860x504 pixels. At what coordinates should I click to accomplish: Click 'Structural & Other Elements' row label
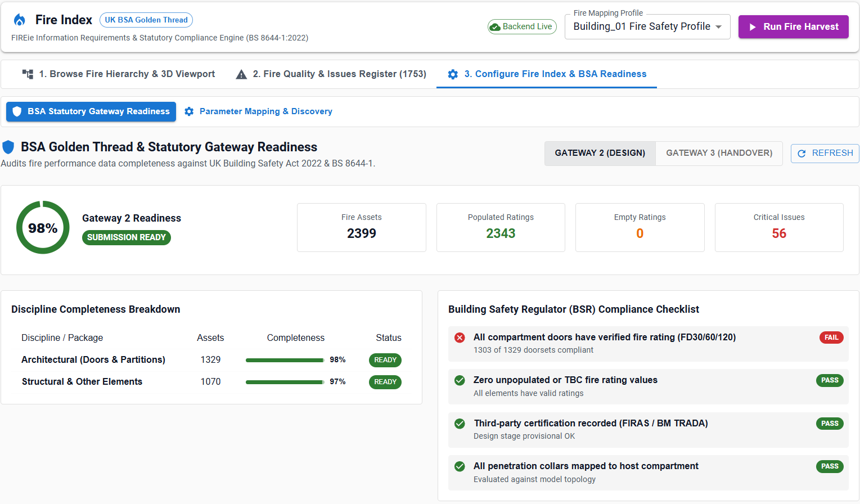point(82,382)
